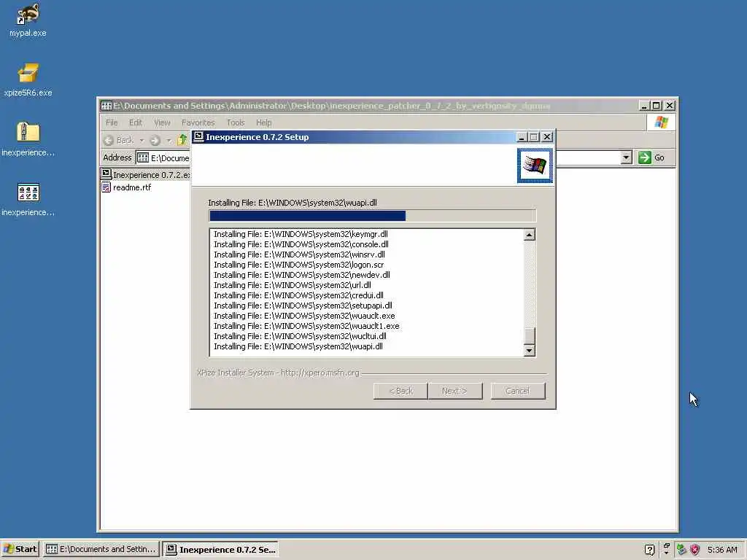Click the log line for credui.dll
The image size is (747, 560).
pos(298,295)
